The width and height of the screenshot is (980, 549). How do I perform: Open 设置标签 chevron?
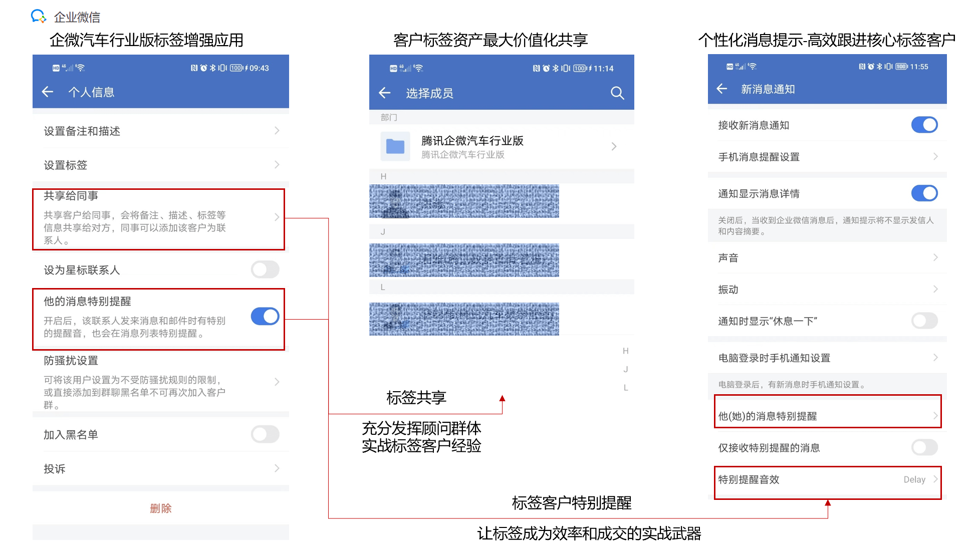point(277,164)
